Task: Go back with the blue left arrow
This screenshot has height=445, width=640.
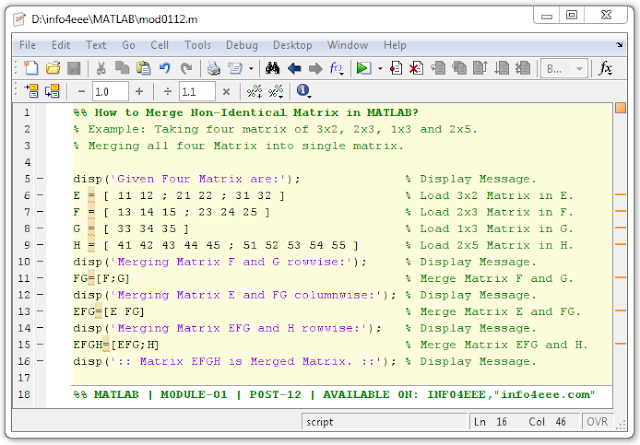Action: pyautogui.click(x=294, y=68)
